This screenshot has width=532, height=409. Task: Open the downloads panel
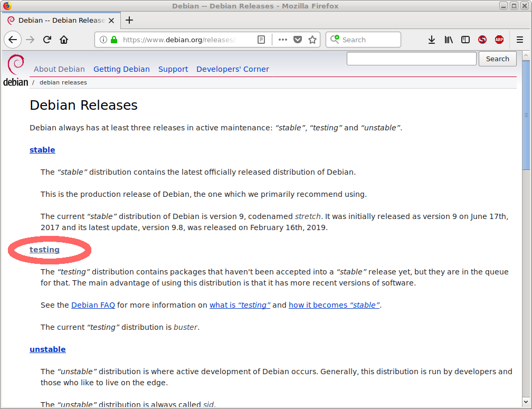click(x=432, y=40)
